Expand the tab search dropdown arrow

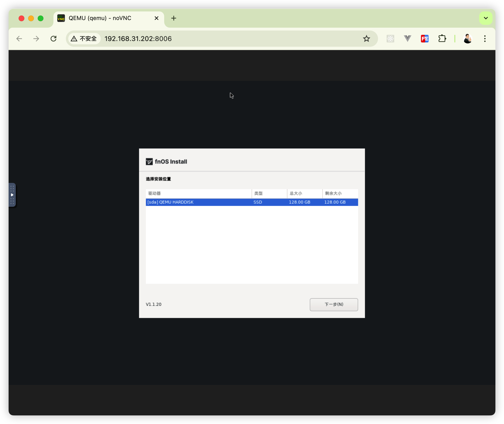(485, 18)
